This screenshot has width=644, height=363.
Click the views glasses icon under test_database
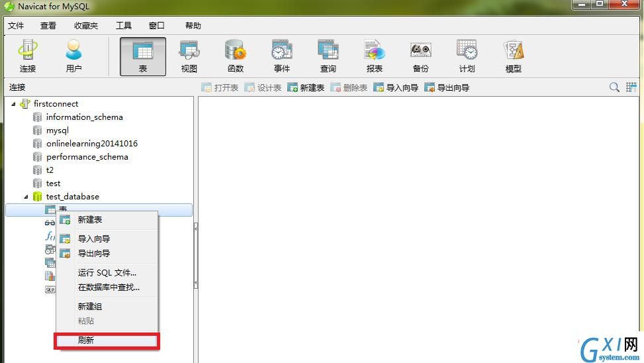pyautogui.click(x=50, y=223)
